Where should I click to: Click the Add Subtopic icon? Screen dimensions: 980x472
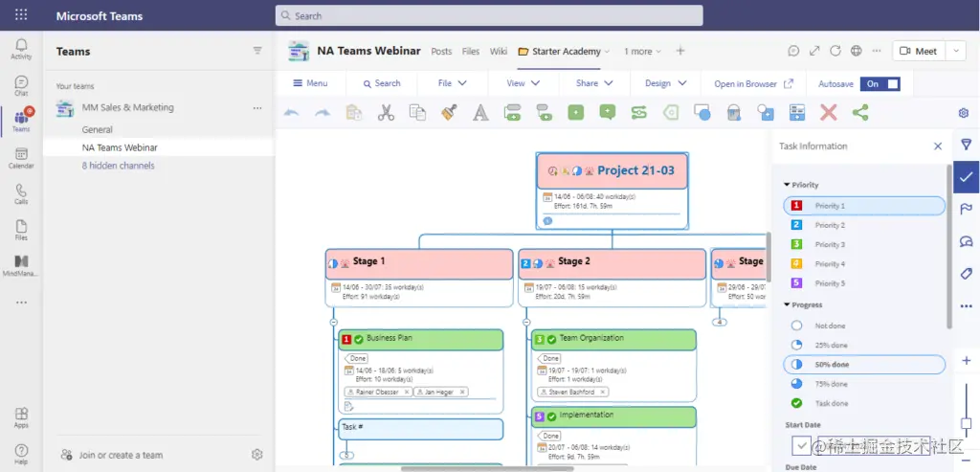[544, 113]
